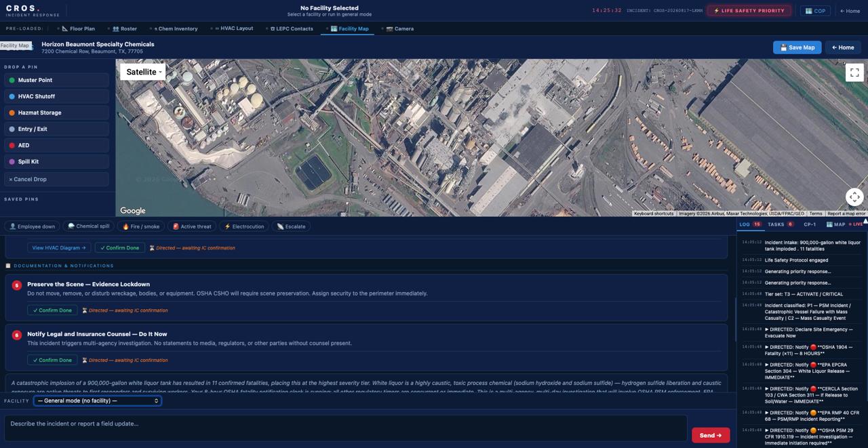Confirm Done for Notify Legal and Insurance Counsel
This screenshot has height=448, width=868.
coord(52,360)
